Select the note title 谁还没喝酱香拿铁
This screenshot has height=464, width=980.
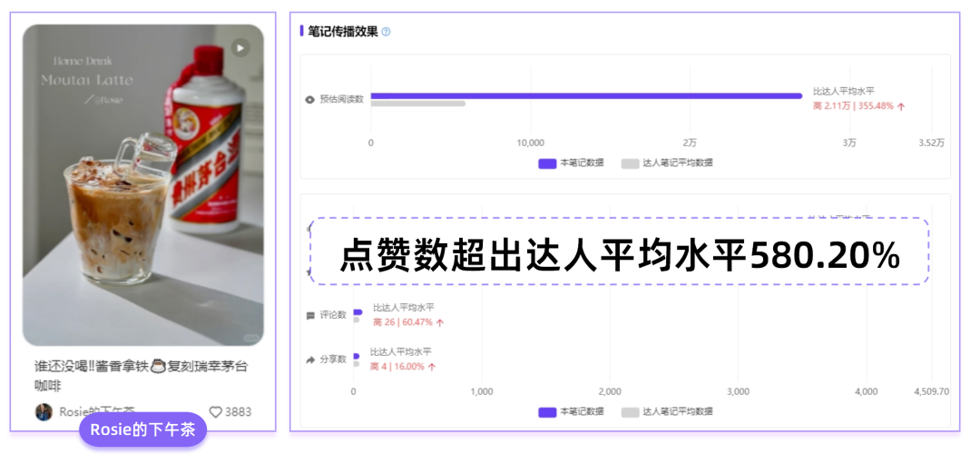point(142,376)
